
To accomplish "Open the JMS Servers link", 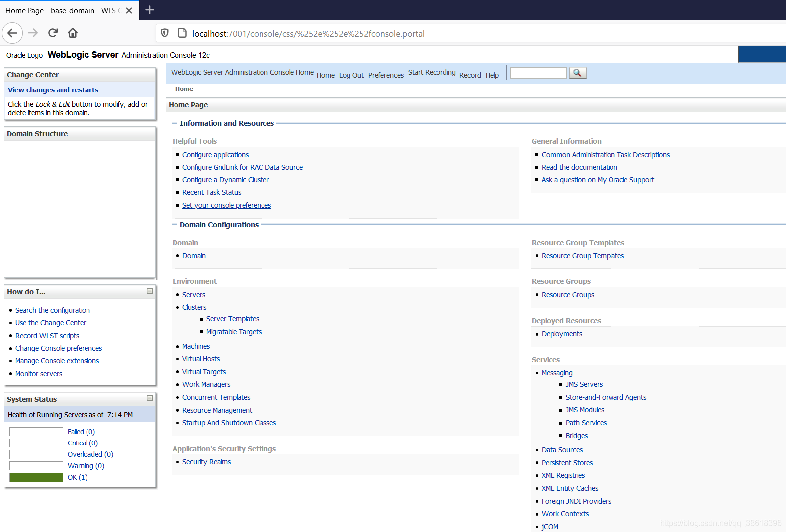I will pos(584,384).
